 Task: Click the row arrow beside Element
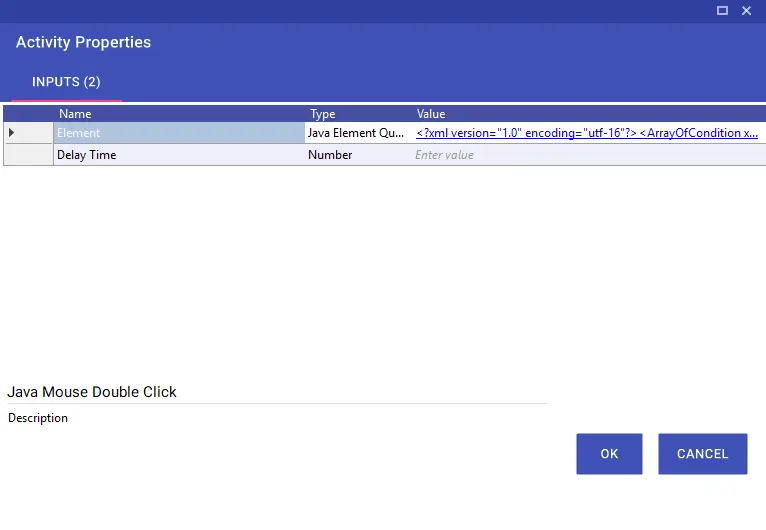11,132
